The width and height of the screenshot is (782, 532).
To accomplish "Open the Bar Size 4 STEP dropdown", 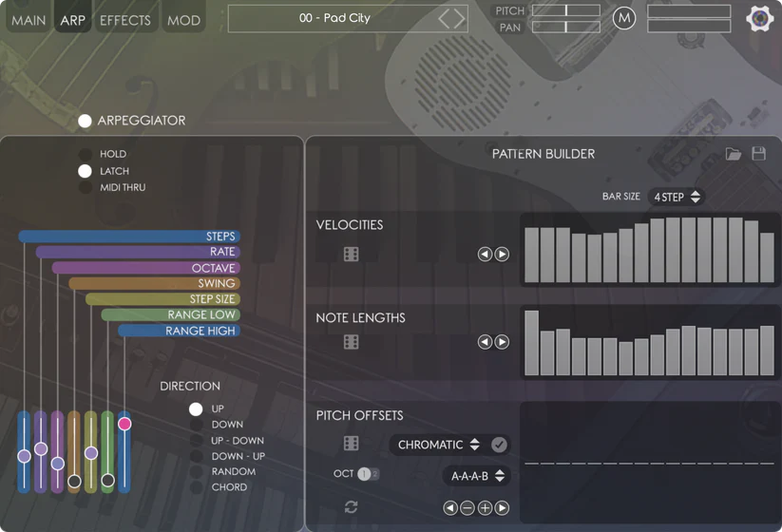I will (677, 197).
